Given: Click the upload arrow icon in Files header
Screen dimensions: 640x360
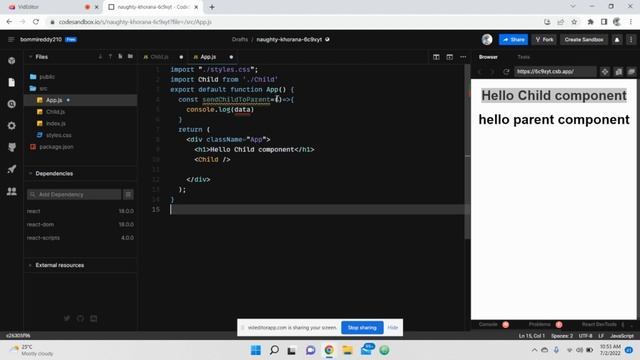Looking at the screenshot, I should point(110,57).
